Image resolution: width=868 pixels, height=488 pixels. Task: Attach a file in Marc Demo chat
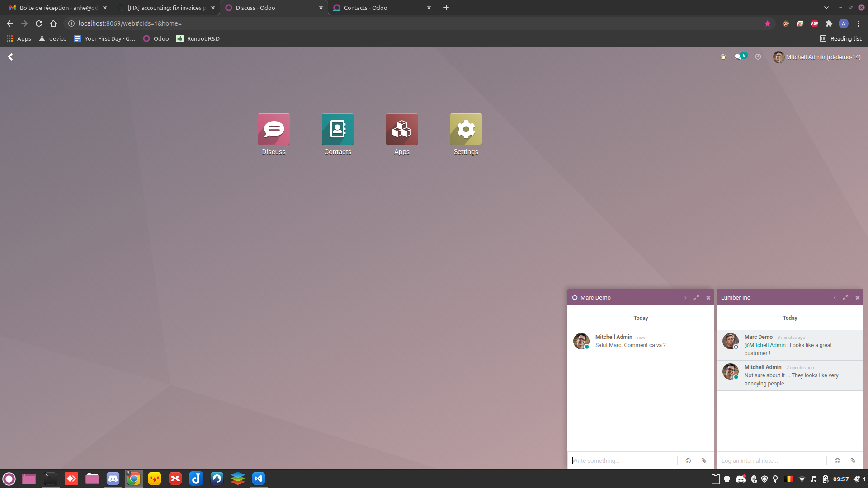tap(704, 460)
